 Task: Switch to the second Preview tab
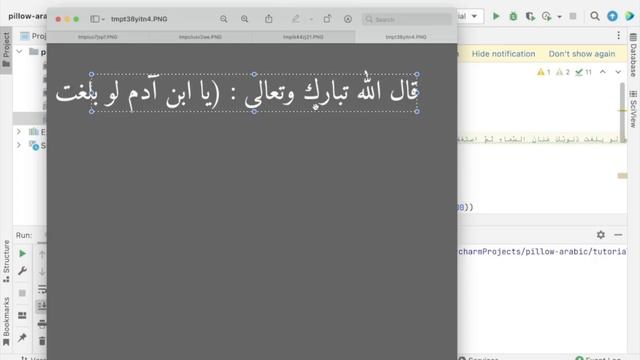200,37
